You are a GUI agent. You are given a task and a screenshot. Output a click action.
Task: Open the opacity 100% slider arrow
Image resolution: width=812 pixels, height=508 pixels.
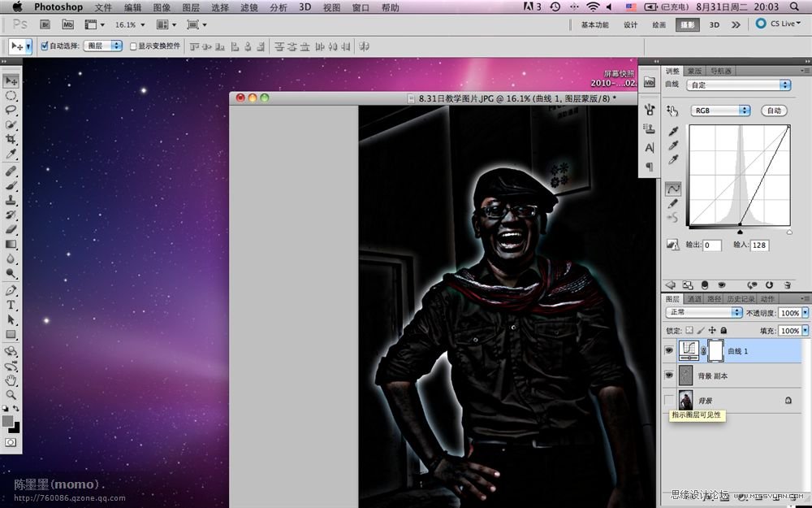[x=806, y=313]
